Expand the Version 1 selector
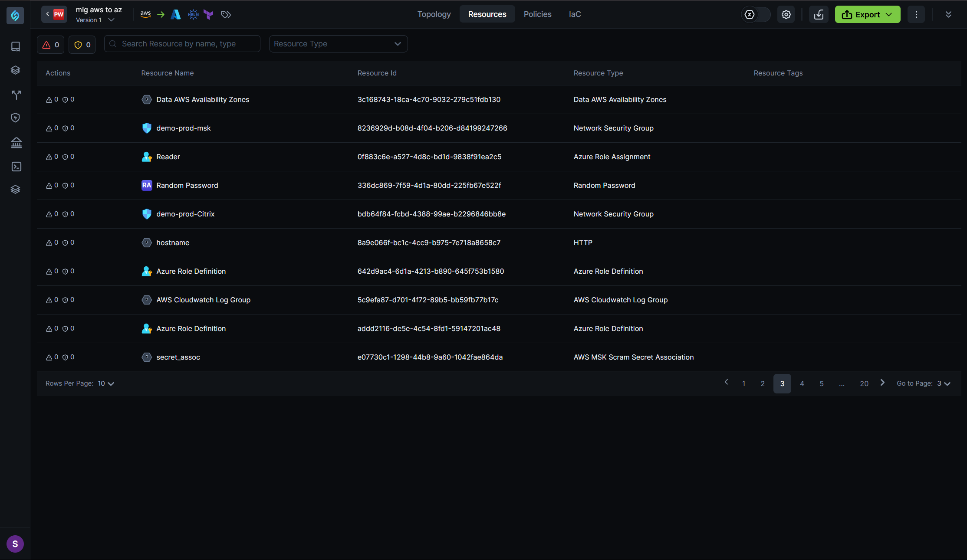 coord(95,20)
